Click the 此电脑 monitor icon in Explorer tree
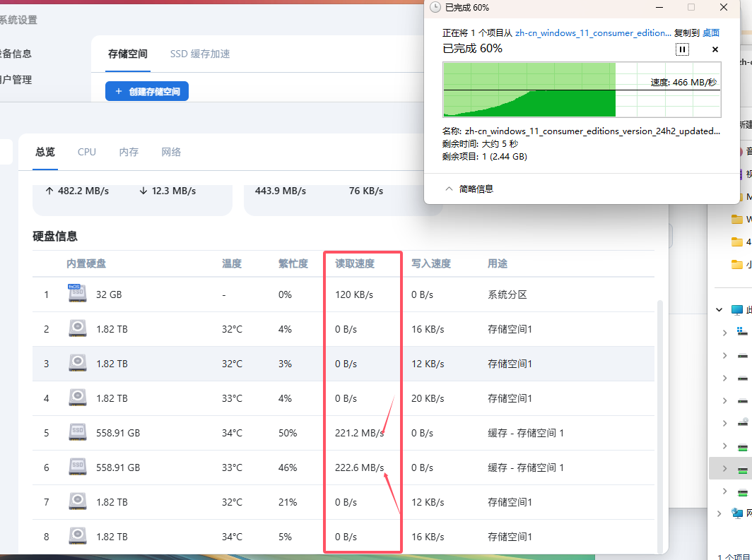 (x=737, y=309)
